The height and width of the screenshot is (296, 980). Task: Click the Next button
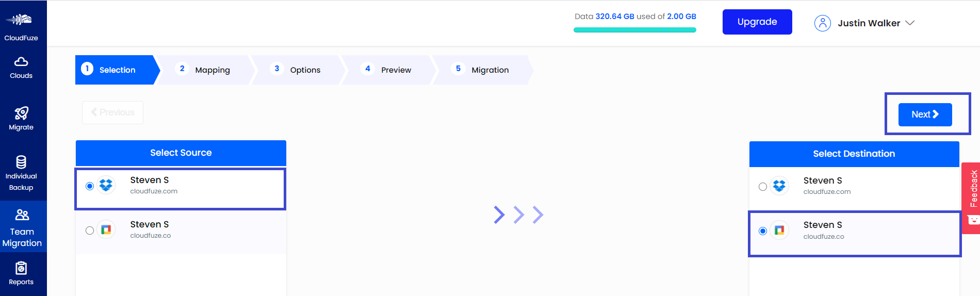[x=925, y=114]
